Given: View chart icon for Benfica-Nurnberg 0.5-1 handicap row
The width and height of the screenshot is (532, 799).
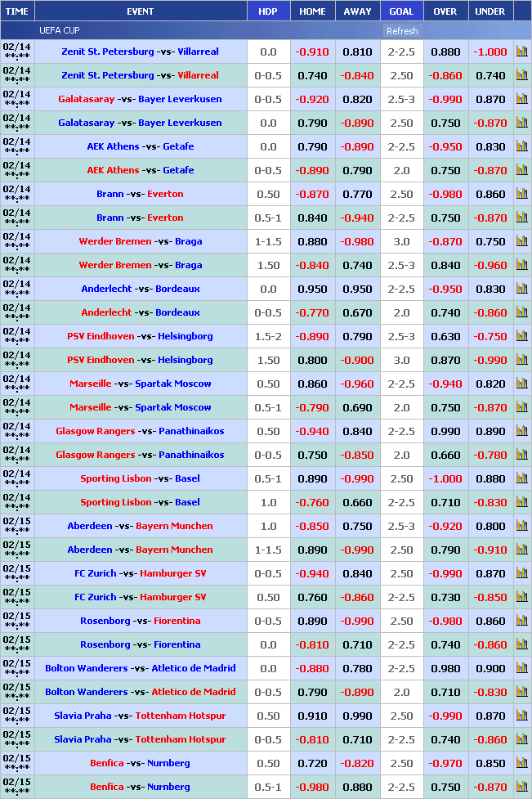Looking at the screenshot, I should click(x=521, y=786).
